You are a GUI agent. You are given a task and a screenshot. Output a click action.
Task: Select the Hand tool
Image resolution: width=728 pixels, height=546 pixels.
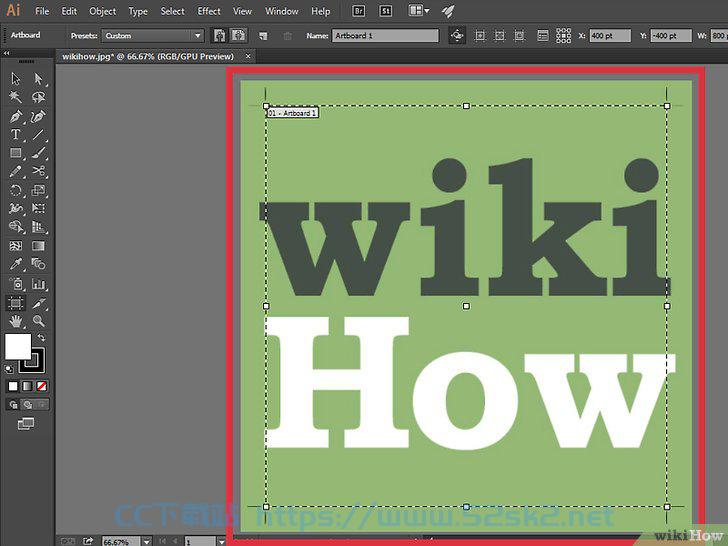click(x=16, y=321)
